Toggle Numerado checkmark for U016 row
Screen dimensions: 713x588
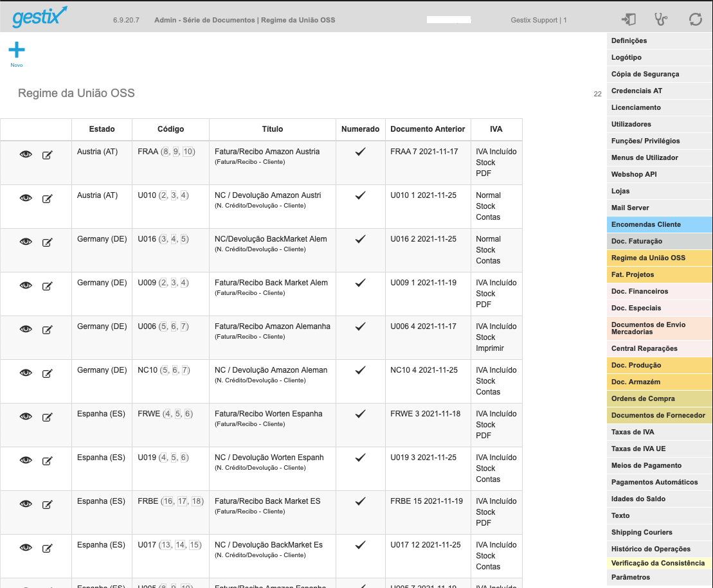click(x=360, y=239)
